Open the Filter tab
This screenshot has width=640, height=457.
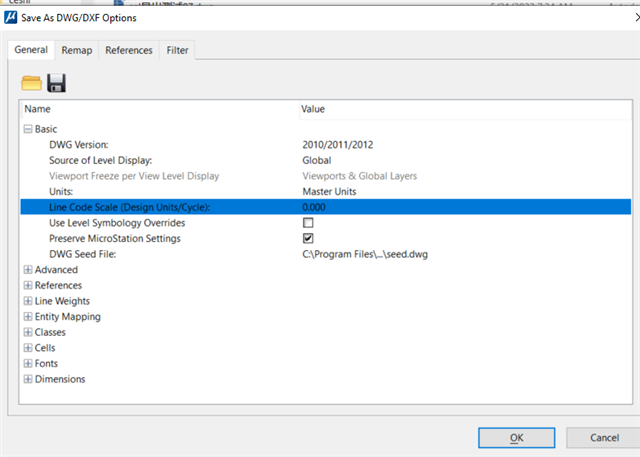177,50
